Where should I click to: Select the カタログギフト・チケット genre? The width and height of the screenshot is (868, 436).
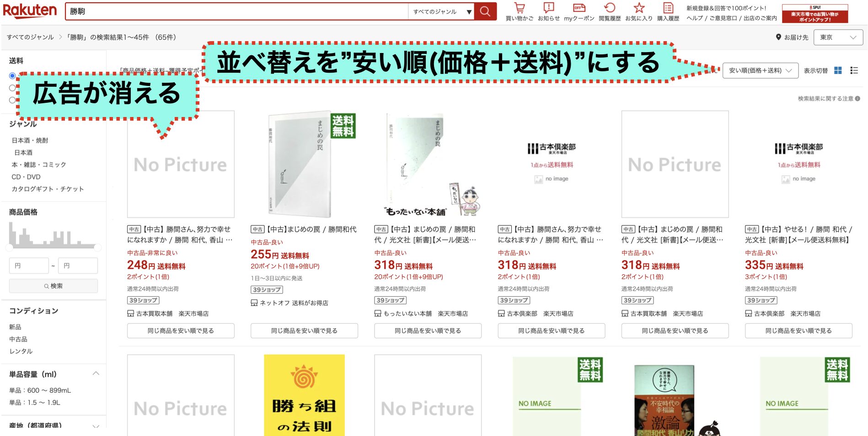pos(48,189)
